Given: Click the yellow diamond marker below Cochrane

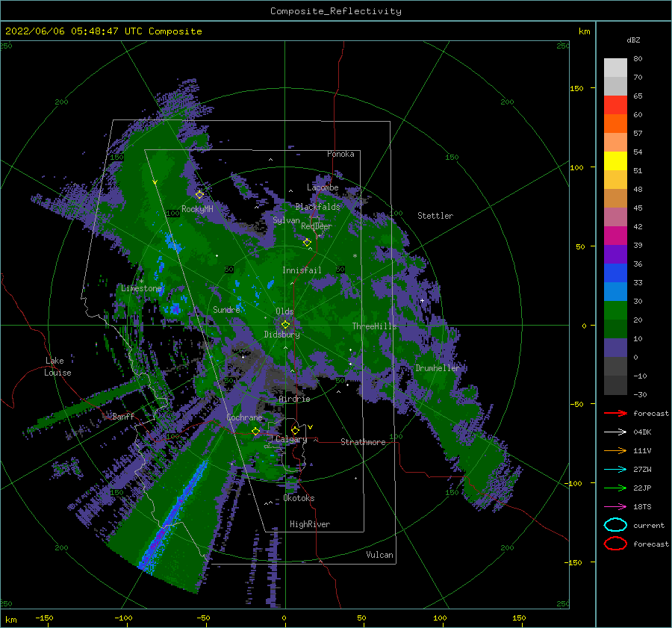Looking at the screenshot, I should click(x=256, y=431).
